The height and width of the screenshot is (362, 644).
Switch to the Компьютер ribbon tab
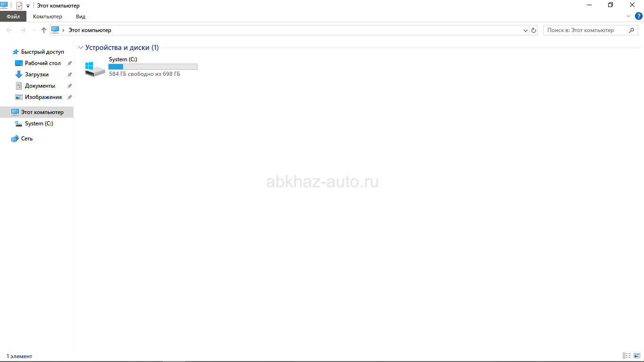tap(47, 16)
